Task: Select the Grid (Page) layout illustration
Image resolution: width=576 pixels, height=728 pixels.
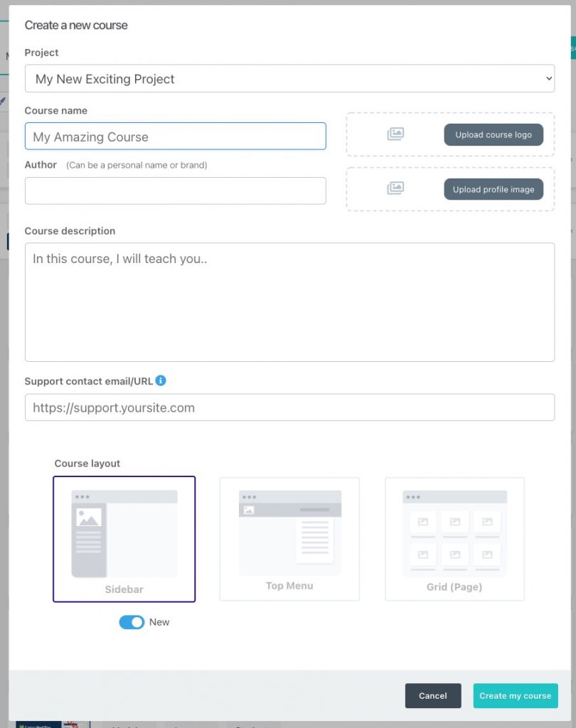Action: click(x=455, y=533)
